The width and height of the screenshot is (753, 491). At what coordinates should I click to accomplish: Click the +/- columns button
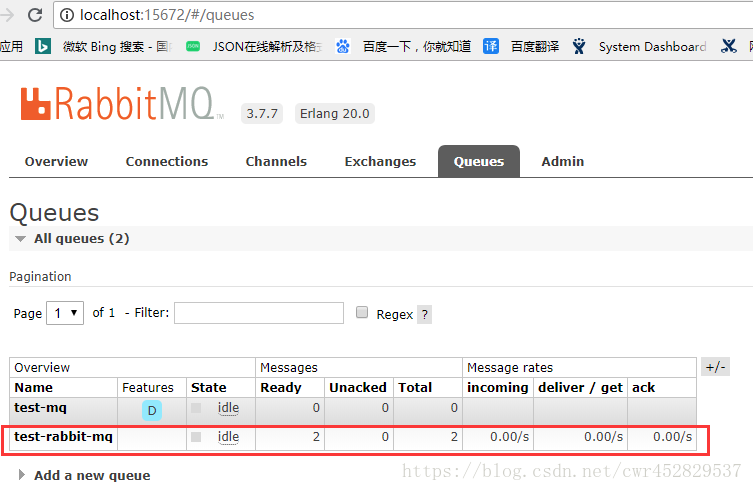click(x=715, y=367)
